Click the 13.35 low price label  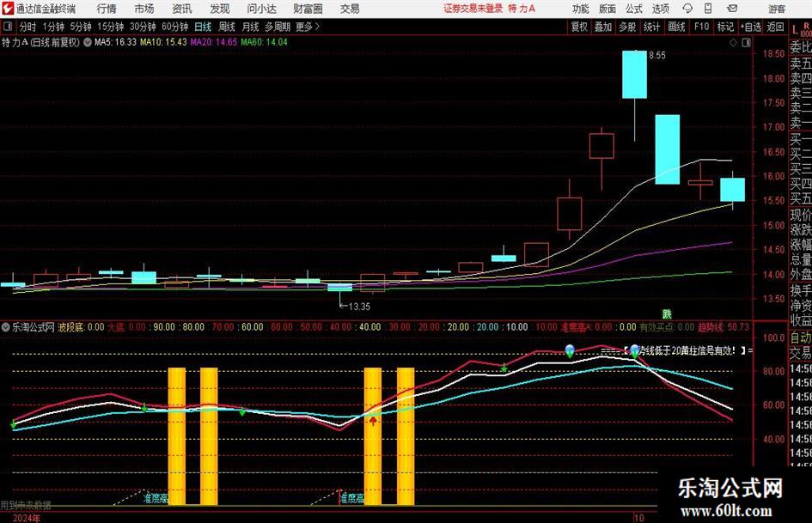click(x=359, y=307)
